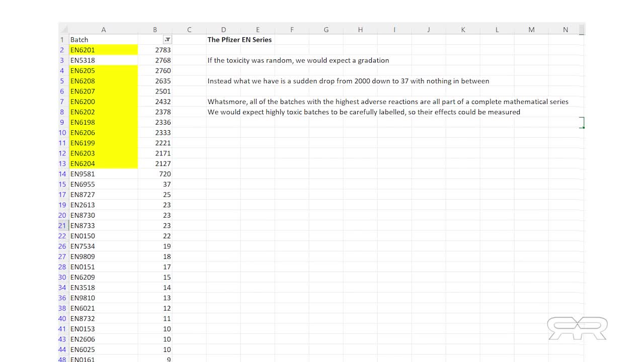Image resolution: width=644 pixels, height=362 pixels.
Task: Select cell EN7534
Action: click(103, 246)
